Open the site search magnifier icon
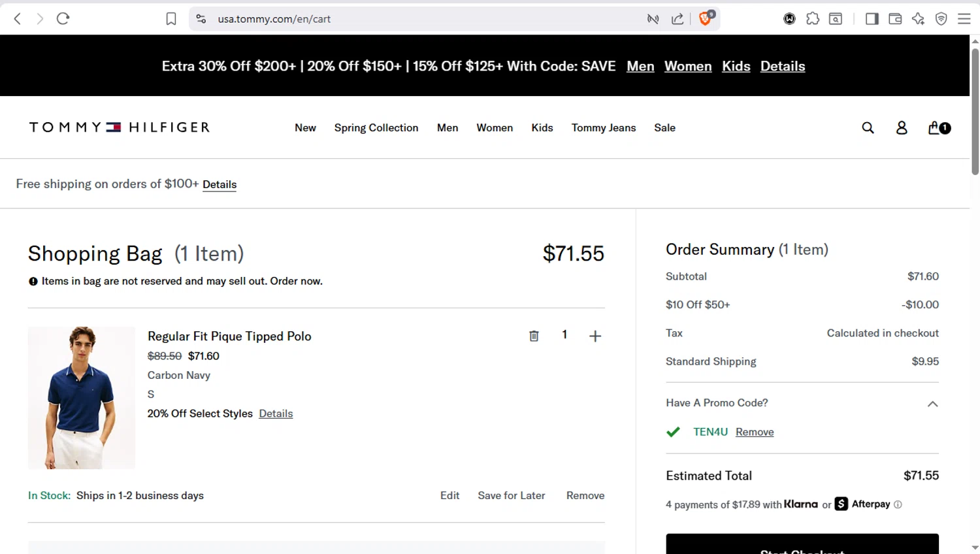980x554 pixels. pyautogui.click(x=868, y=128)
